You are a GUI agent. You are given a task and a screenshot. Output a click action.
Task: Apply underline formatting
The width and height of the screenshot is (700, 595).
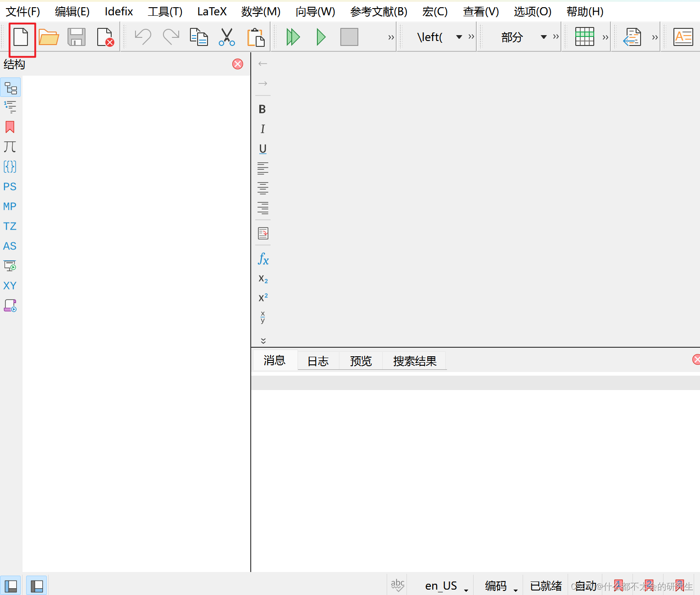point(263,149)
